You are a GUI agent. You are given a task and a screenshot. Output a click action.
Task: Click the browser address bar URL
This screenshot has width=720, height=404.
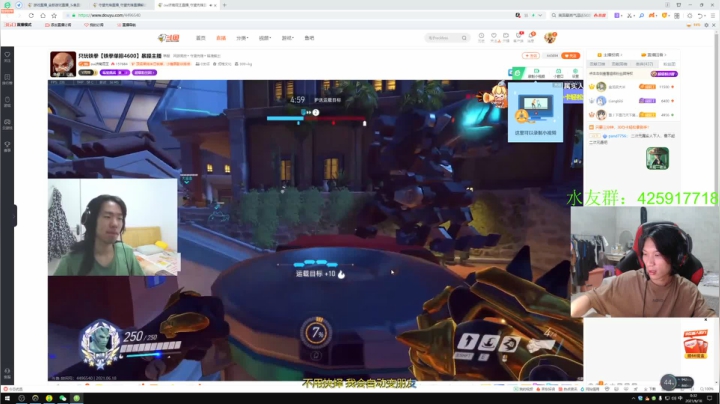click(109, 15)
